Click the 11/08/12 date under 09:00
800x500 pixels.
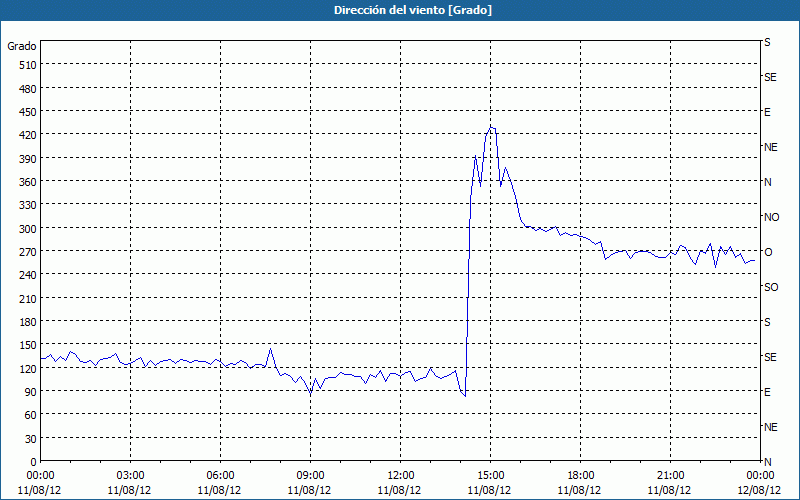point(309,490)
